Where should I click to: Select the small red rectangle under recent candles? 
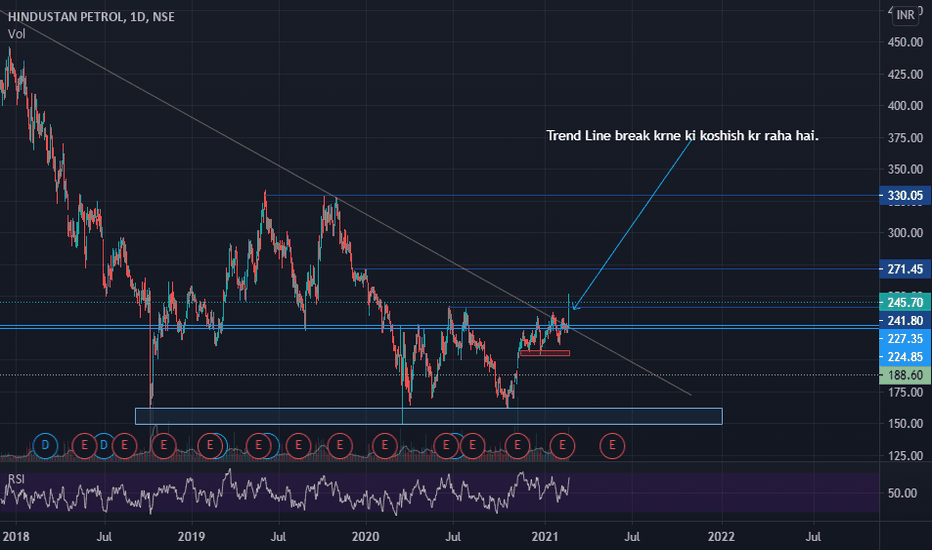click(544, 353)
